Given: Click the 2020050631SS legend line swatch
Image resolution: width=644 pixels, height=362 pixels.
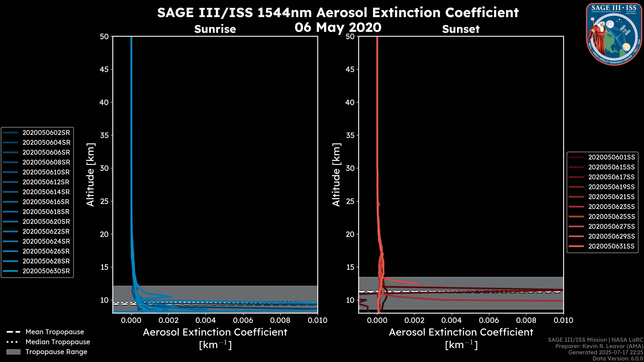Looking at the screenshot, I should [x=576, y=246].
